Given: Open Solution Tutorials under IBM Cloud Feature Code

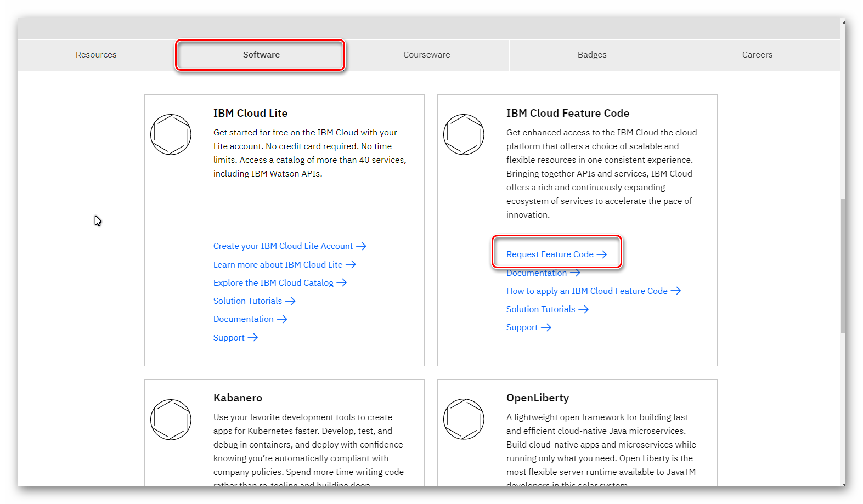Looking at the screenshot, I should (x=540, y=309).
